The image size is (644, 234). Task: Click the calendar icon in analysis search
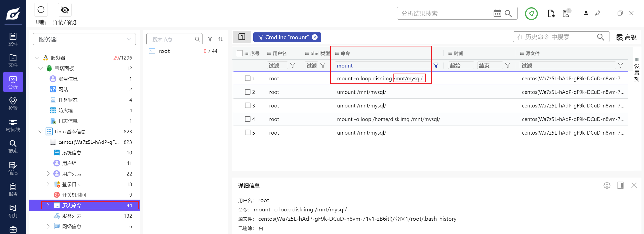(497, 13)
